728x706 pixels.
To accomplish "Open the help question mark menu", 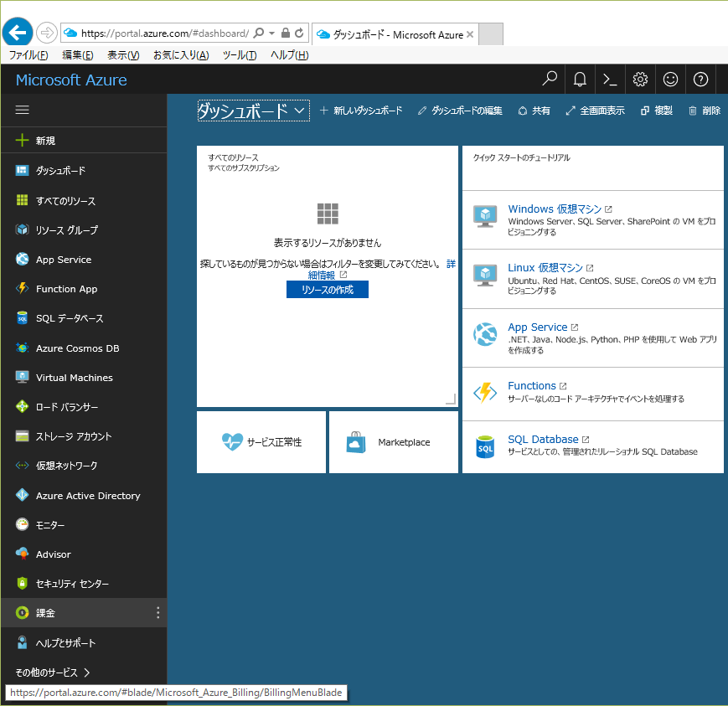I will [x=700, y=79].
